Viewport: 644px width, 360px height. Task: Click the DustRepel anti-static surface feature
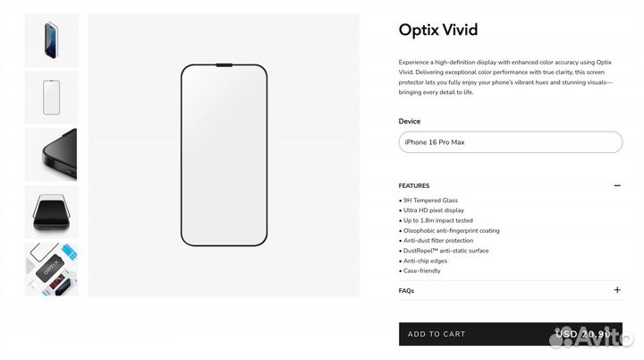[x=446, y=251]
